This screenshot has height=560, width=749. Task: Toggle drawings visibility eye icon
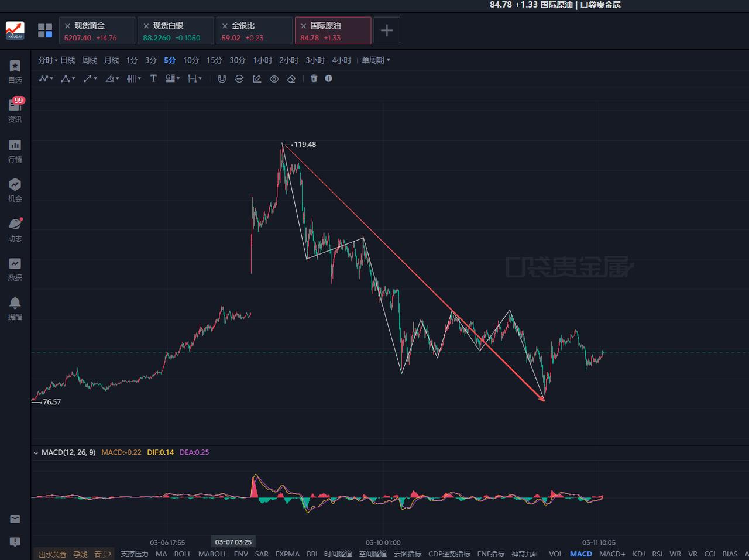pyautogui.click(x=274, y=78)
